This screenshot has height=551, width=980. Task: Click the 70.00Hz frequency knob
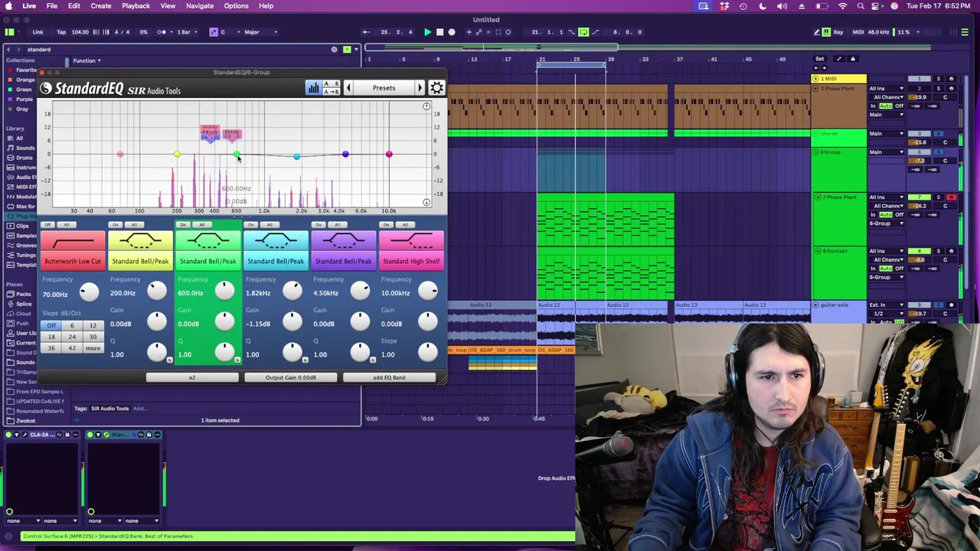[x=89, y=291]
